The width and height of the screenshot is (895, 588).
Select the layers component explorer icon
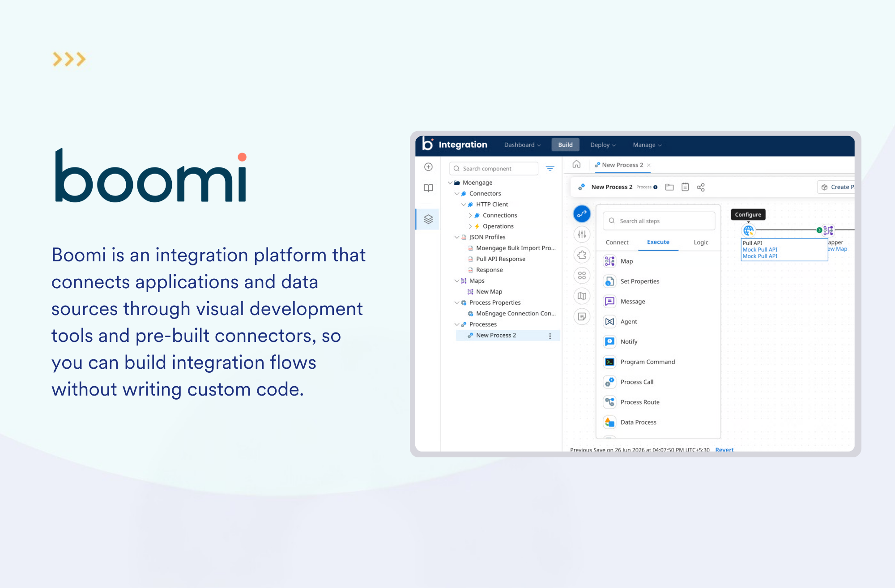coord(428,219)
